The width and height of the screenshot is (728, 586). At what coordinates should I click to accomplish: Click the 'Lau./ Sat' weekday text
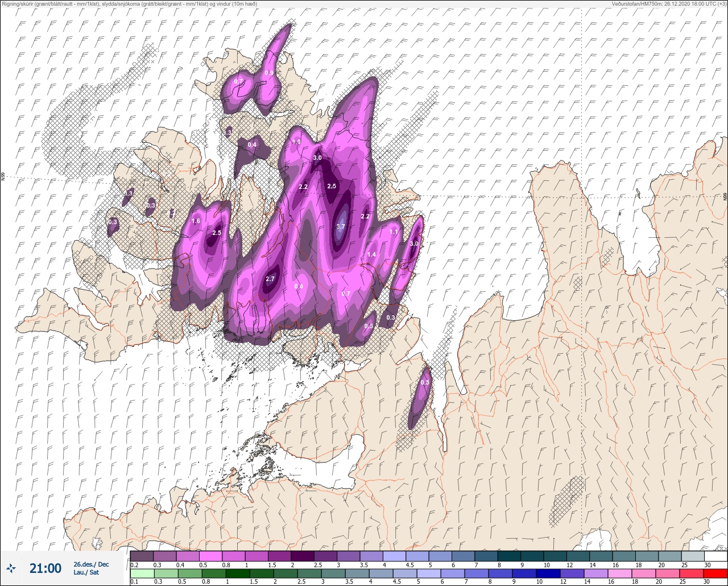[86, 572]
